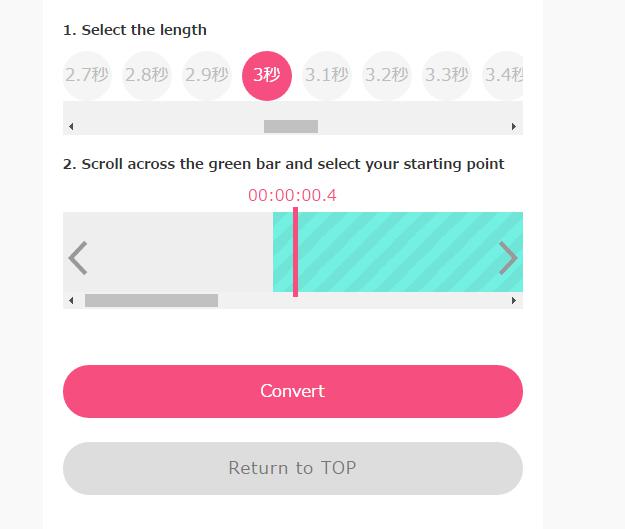Click left arrow of timeline scrollbar
625x529 pixels.
pos(71,301)
